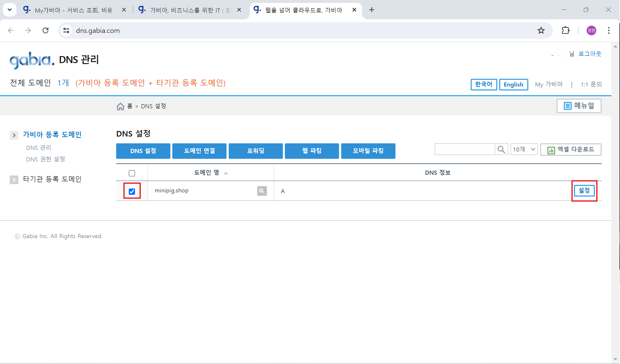Switch language to 한국어
Image resolution: width=620 pixels, height=364 pixels.
pyautogui.click(x=484, y=85)
